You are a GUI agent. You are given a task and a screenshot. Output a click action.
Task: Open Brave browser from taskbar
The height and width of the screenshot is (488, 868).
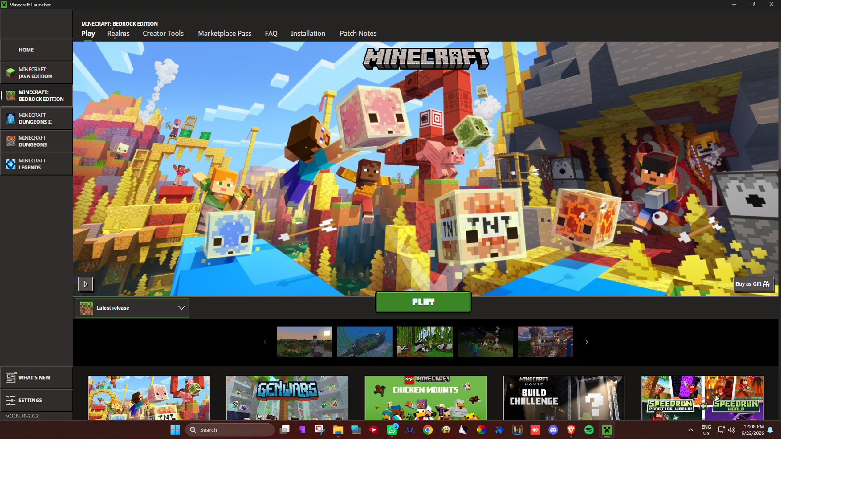pyautogui.click(x=571, y=430)
